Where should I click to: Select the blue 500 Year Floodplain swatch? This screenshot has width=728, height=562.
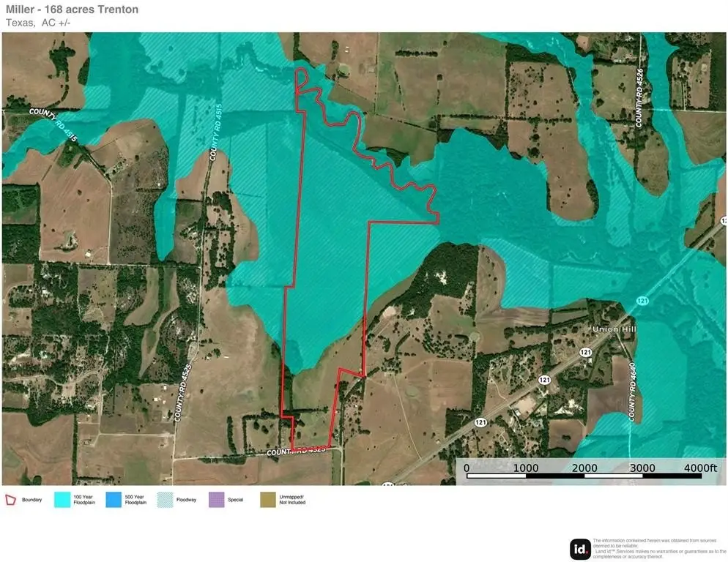pos(114,500)
